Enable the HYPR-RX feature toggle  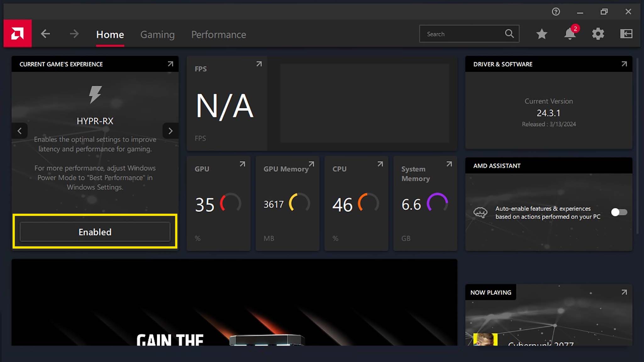pos(95,232)
